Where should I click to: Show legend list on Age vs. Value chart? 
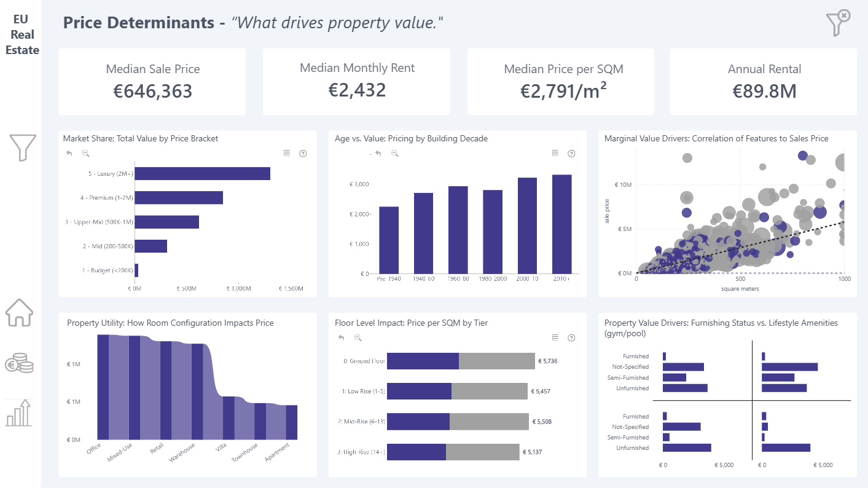pos(555,153)
